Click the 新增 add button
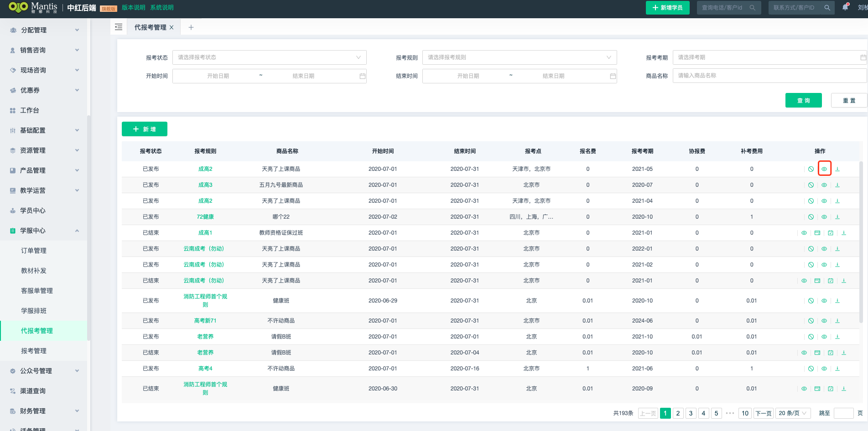 [145, 129]
